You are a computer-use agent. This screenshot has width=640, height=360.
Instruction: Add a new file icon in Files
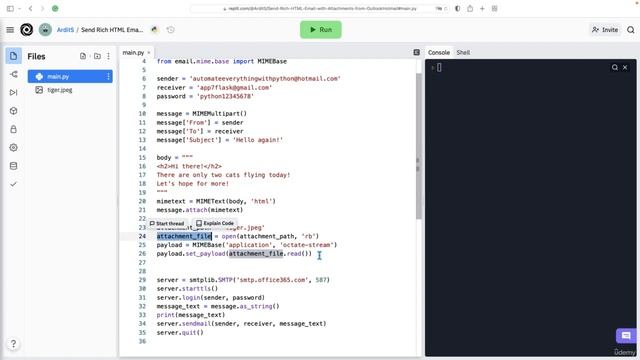[83, 56]
